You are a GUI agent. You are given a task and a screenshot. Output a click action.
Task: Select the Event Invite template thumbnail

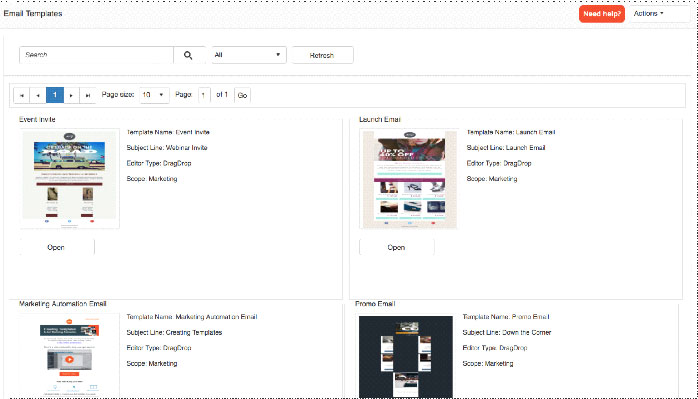tap(69, 179)
